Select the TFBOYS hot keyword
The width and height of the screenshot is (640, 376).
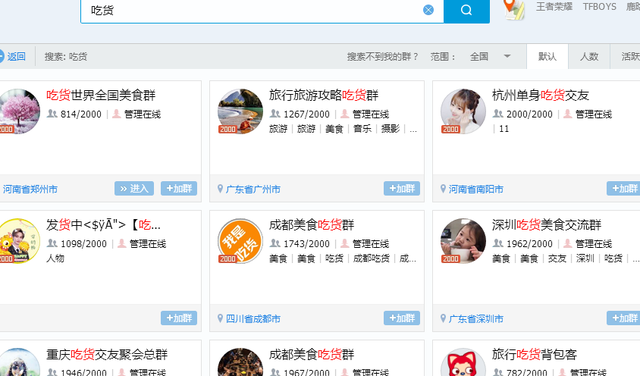click(x=599, y=7)
